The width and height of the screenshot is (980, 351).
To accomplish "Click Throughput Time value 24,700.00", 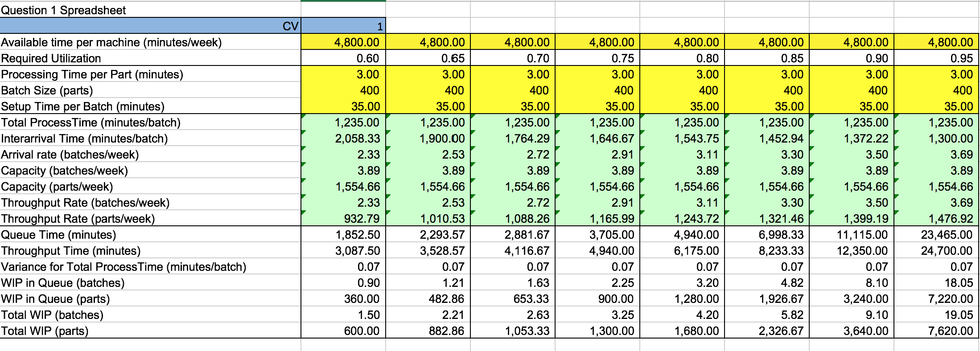I will pos(947,251).
